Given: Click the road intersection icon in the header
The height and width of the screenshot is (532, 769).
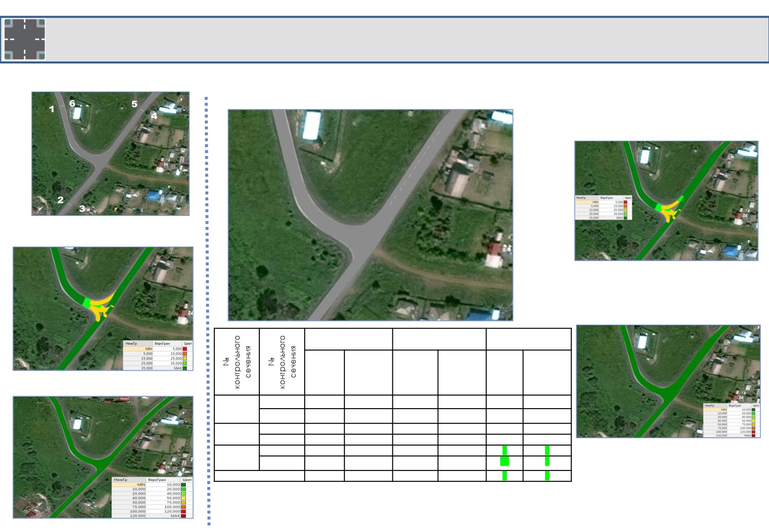Looking at the screenshot, I should [x=25, y=40].
